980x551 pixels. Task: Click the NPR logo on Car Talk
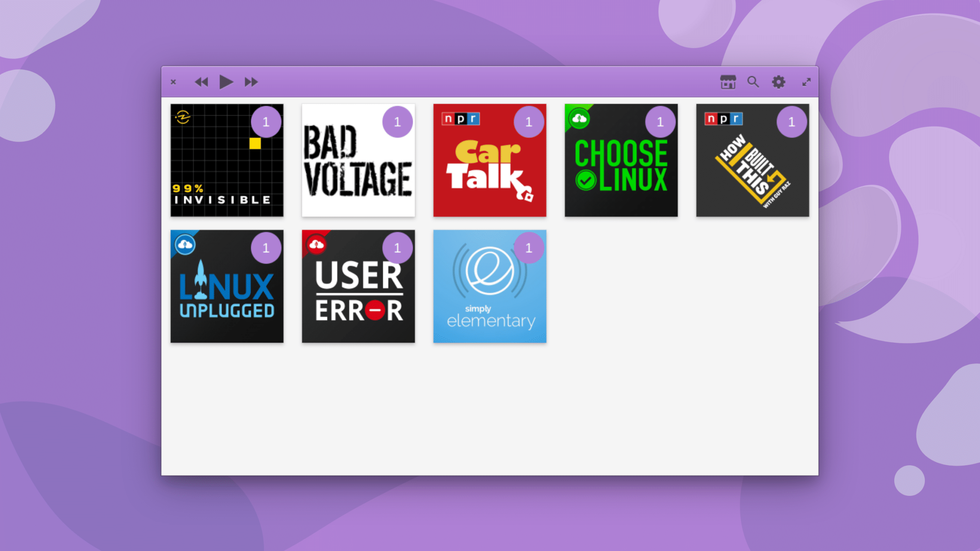tap(461, 119)
